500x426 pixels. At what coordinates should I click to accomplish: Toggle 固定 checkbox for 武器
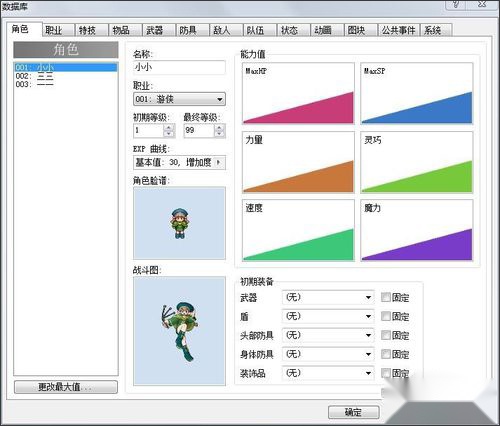[x=386, y=297]
